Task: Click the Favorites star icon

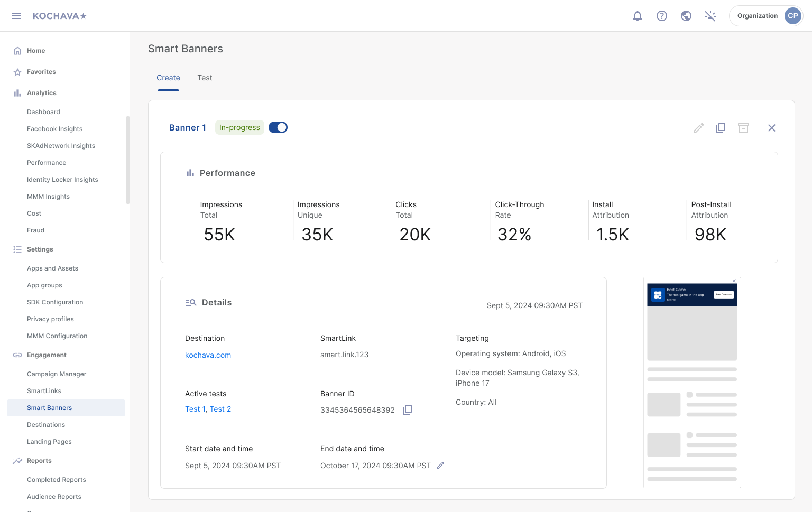Action: coord(17,72)
